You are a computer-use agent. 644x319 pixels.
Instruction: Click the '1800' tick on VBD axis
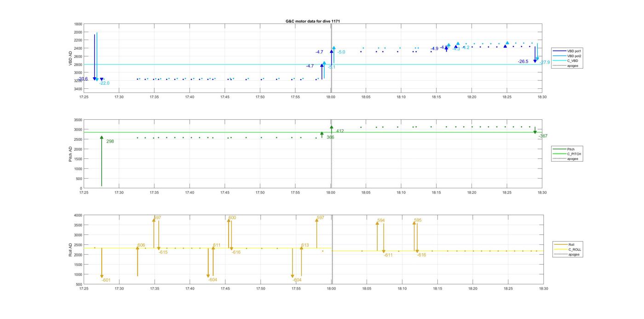(78, 24)
